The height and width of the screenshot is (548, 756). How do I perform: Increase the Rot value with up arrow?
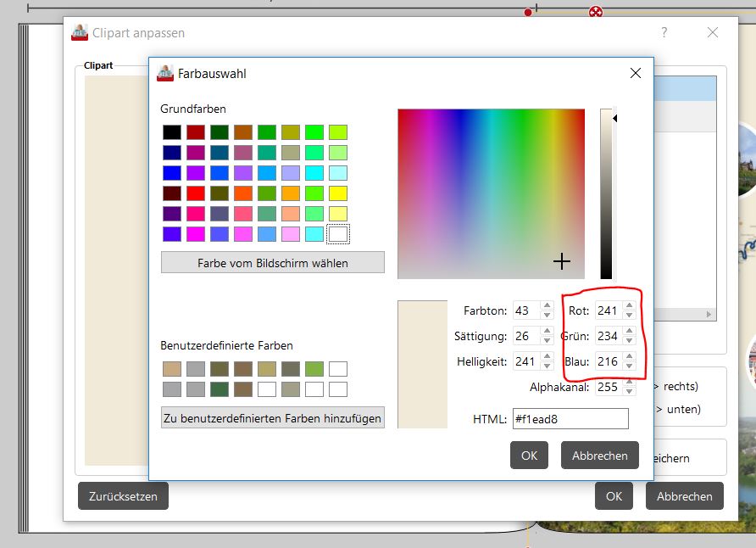tap(629, 306)
